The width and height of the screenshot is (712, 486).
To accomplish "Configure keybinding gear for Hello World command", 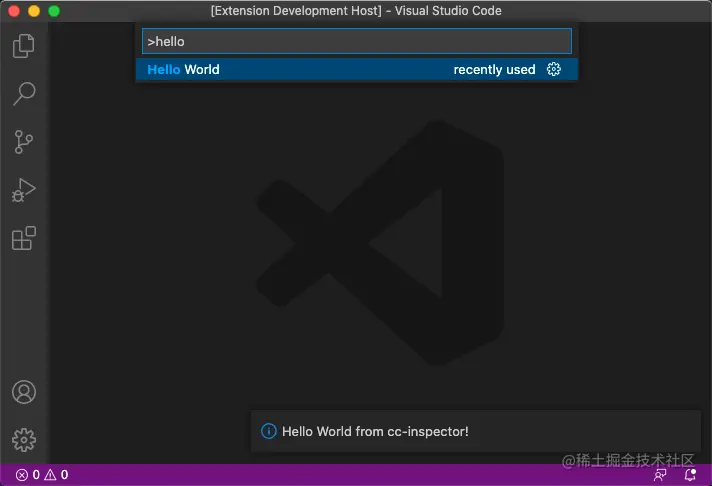I will click(554, 69).
